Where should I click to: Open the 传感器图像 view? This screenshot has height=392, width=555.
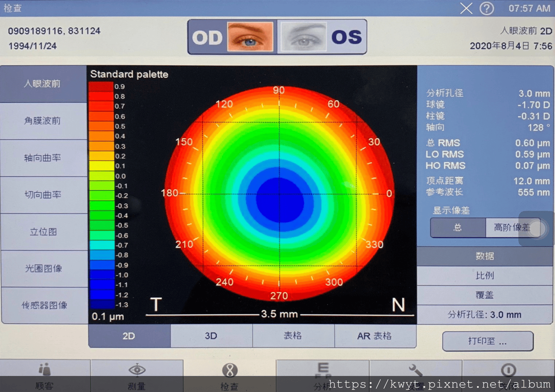click(x=44, y=305)
